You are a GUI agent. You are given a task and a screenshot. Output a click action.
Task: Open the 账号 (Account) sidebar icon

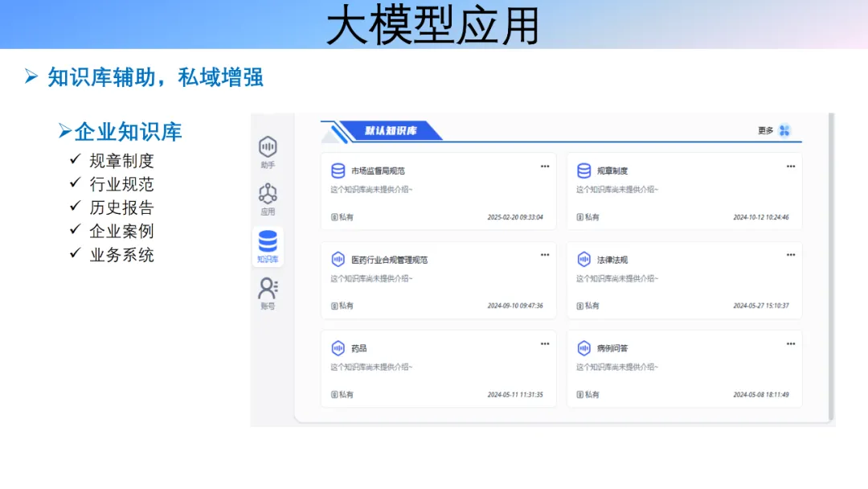(268, 289)
